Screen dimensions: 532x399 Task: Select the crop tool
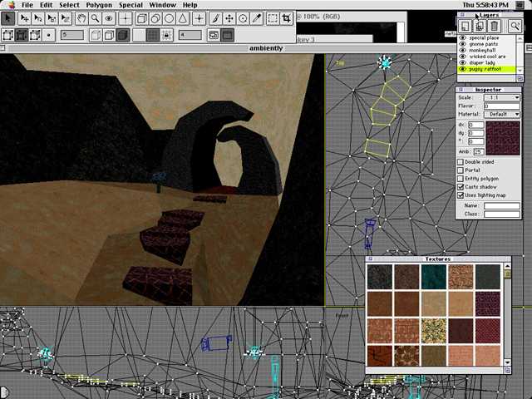287,17
